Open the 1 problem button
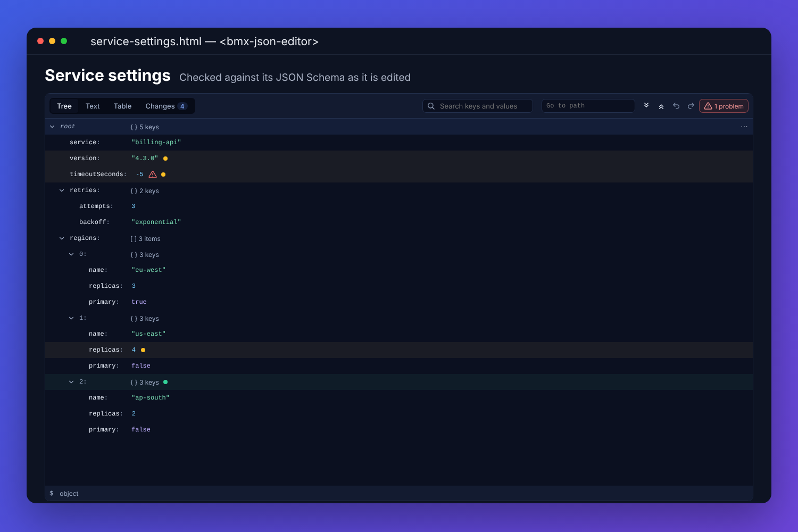 click(724, 106)
